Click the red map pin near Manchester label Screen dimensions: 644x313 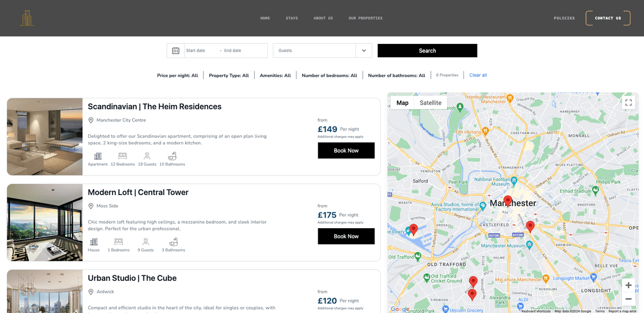point(508,201)
